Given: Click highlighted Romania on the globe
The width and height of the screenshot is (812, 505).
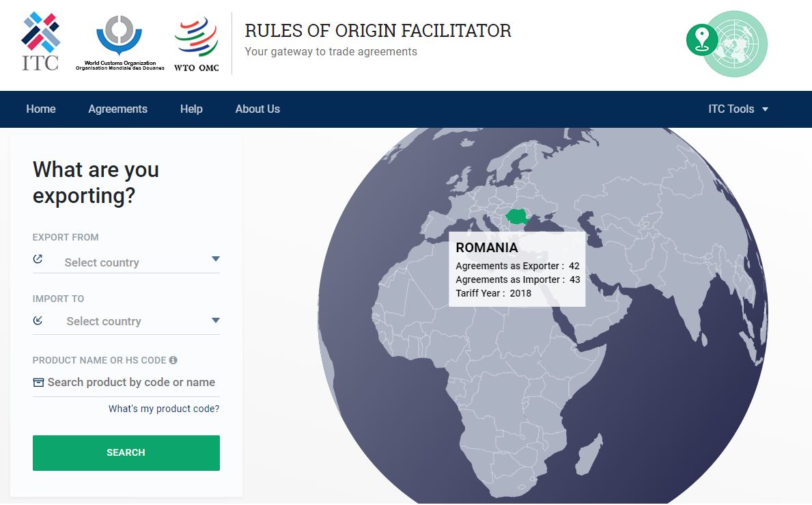Looking at the screenshot, I should [x=520, y=217].
